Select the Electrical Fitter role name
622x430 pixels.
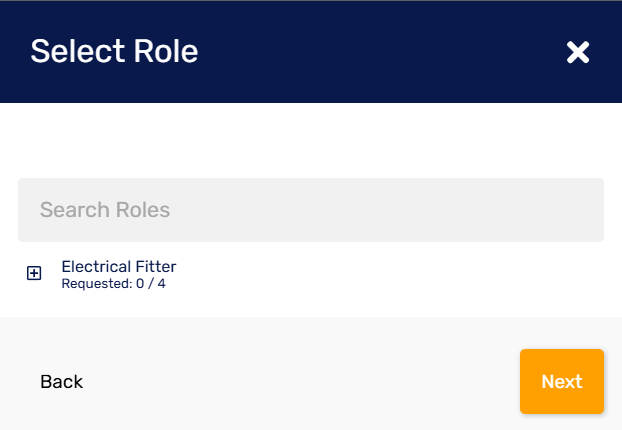(119, 266)
